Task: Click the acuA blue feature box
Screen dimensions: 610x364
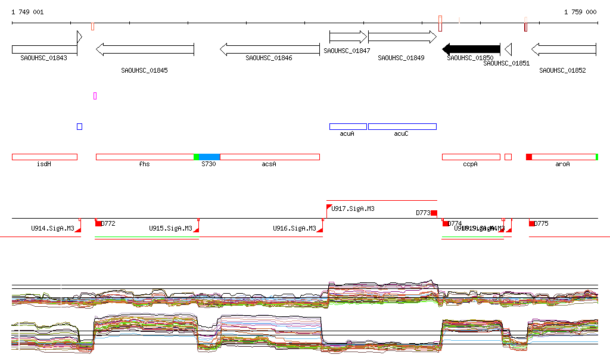Action: click(x=348, y=126)
